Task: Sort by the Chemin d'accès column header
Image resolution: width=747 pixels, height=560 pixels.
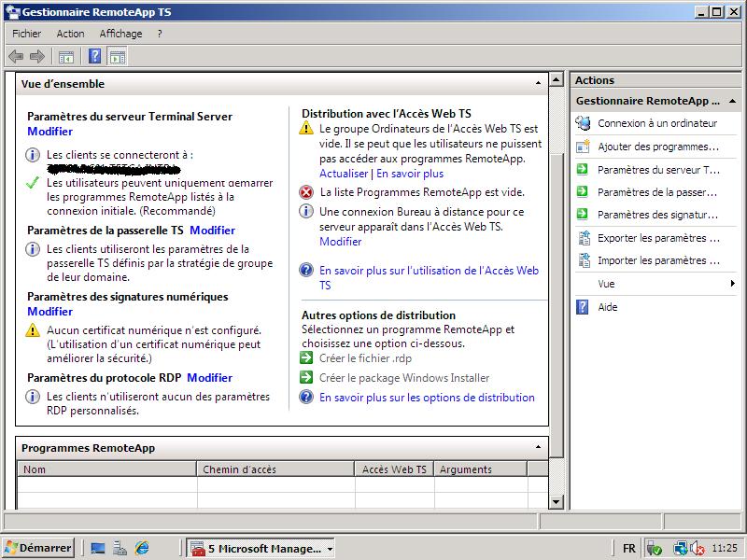Action: [275, 469]
